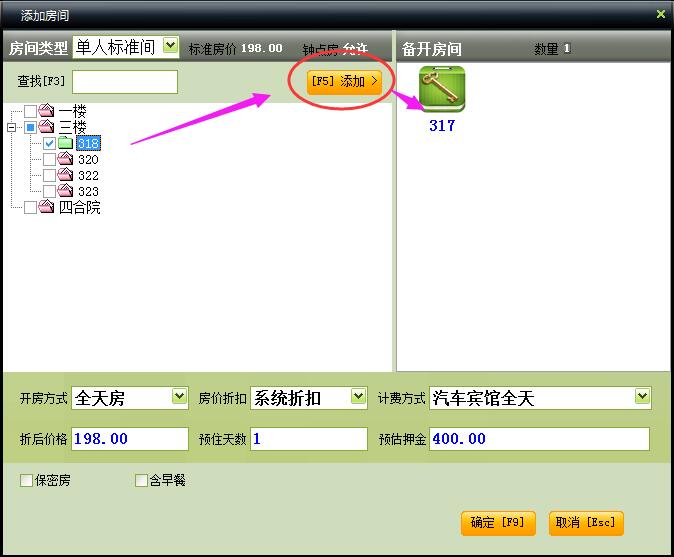Confirm with the 确定 [F9] button
The height and width of the screenshot is (557, 674).
pyautogui.click(x=498, y=522)
